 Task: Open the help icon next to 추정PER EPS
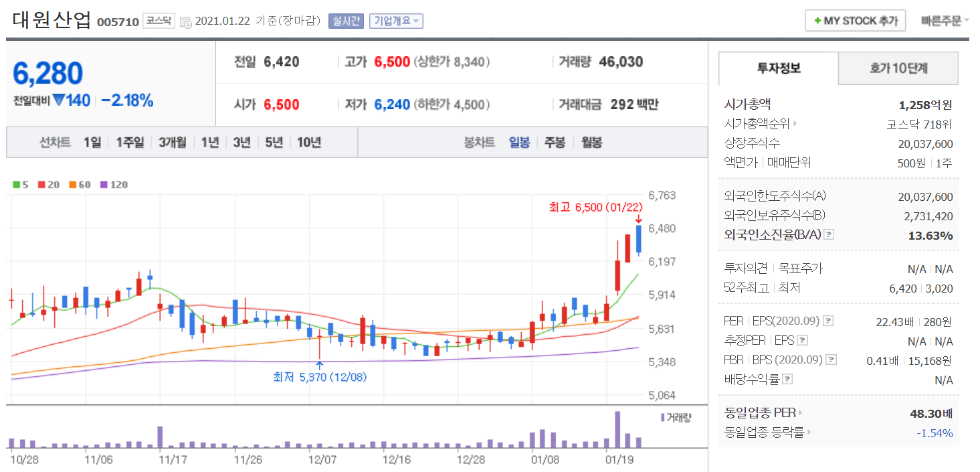[x=803, y=341]
